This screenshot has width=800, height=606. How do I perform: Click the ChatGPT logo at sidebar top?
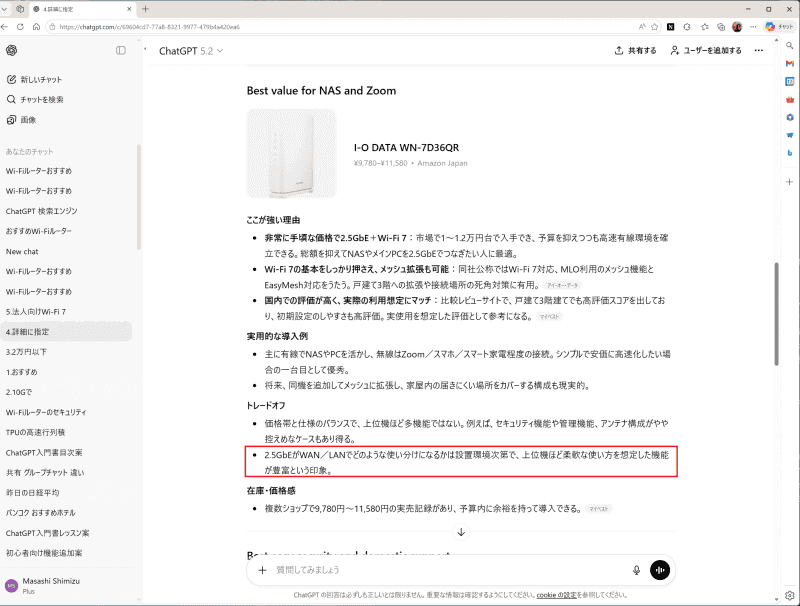tap(12, 50)
